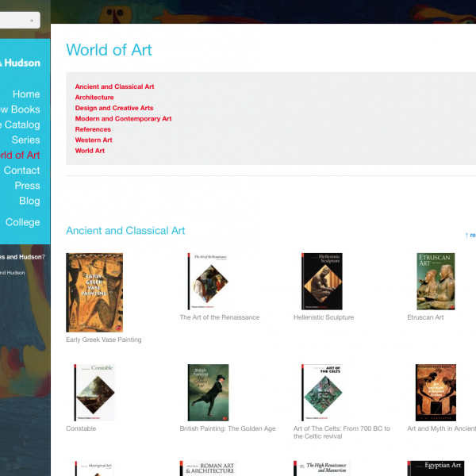
Task: Click the Constable book cover image
Action: pyautogui.click(x=94, y=393)
